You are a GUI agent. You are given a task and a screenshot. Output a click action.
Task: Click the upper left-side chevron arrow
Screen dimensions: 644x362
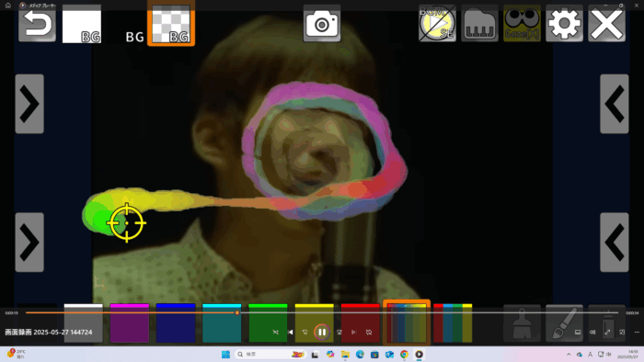[29, 104]
